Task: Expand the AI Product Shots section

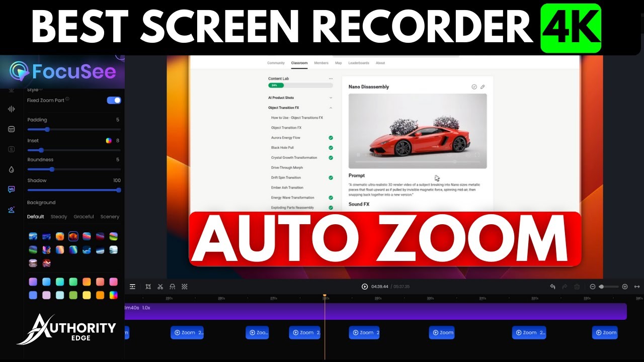Action: coord(300,98)
